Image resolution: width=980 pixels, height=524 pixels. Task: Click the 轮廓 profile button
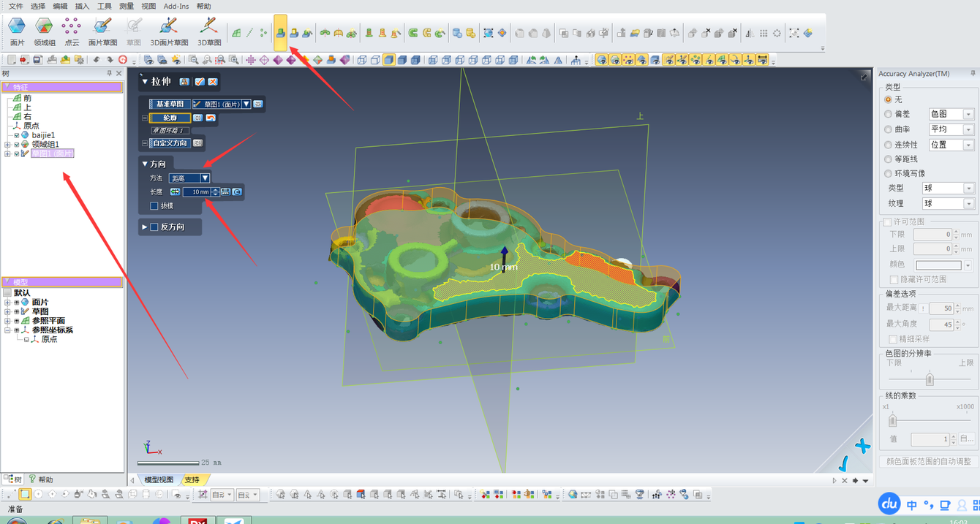[170, 118]
